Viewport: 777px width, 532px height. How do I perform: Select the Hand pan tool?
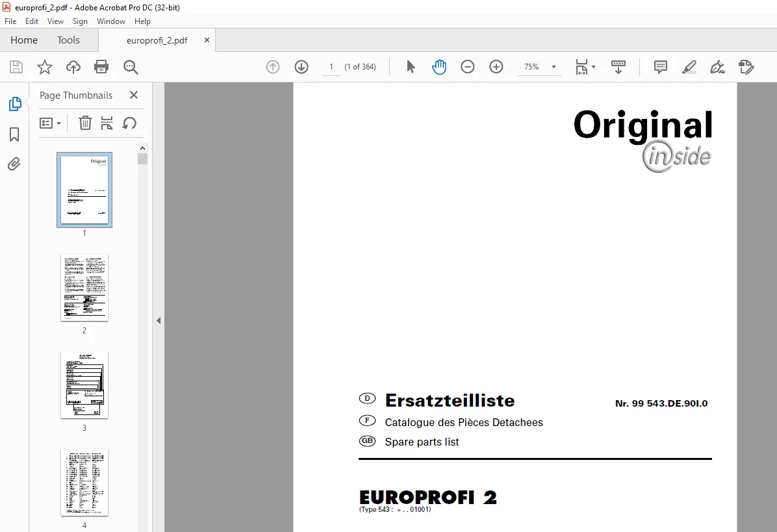(439, 67)
